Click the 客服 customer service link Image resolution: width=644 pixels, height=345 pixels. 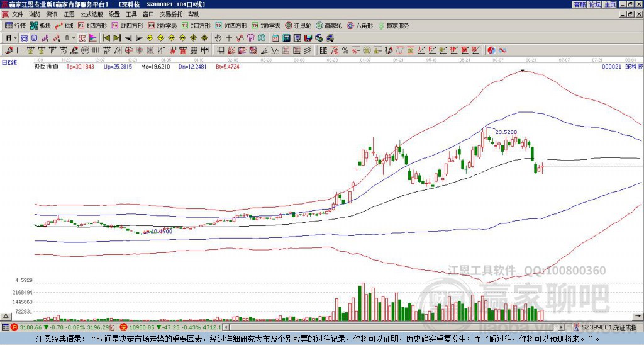pos(579,4)
